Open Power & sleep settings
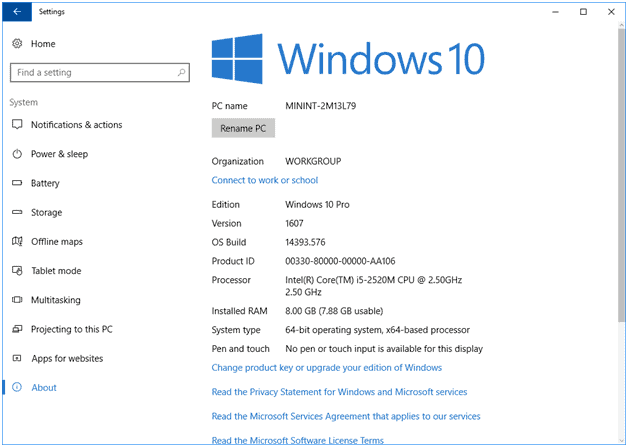This screenshot has width=628, height=447. [59, 154]
